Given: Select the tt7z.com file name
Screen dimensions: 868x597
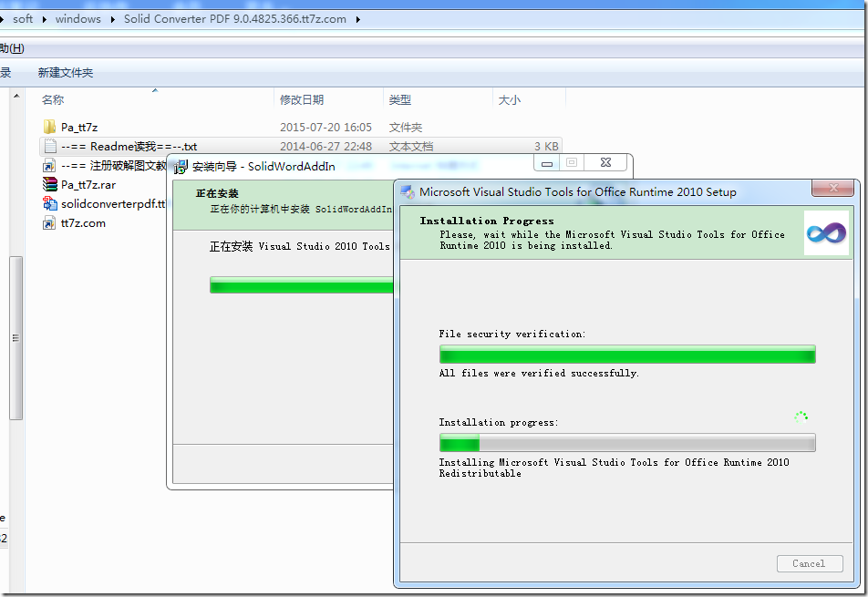Looking at the screenshot, I should (83, 223).
